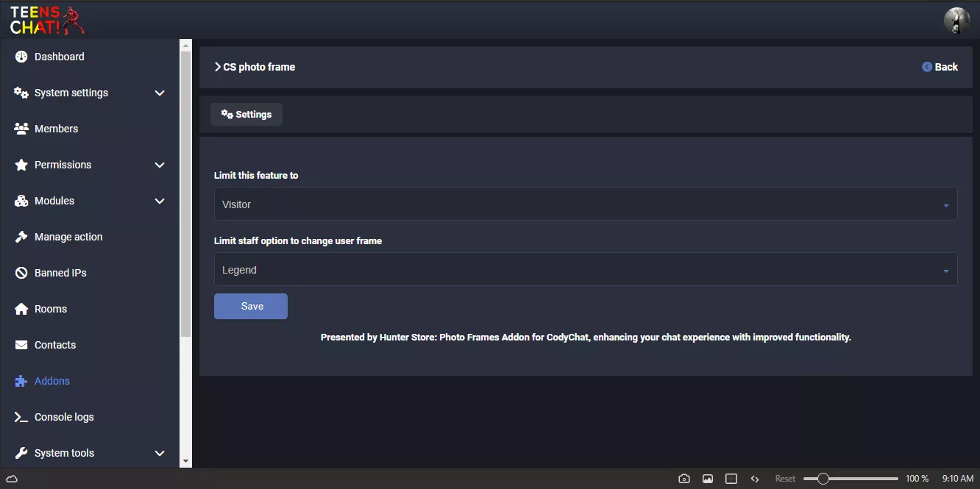Open the user avatar in top right

pyautogui.click(x=957, y=20)
